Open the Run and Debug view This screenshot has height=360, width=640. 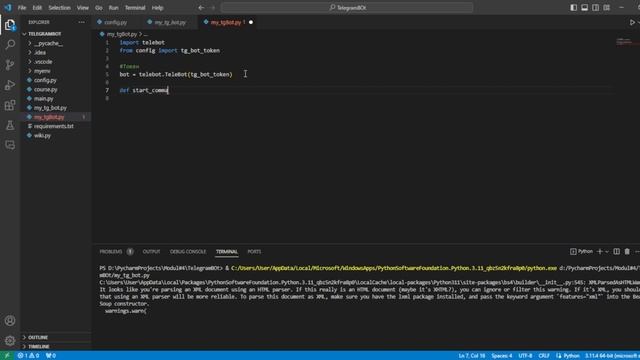click(10, 85)
